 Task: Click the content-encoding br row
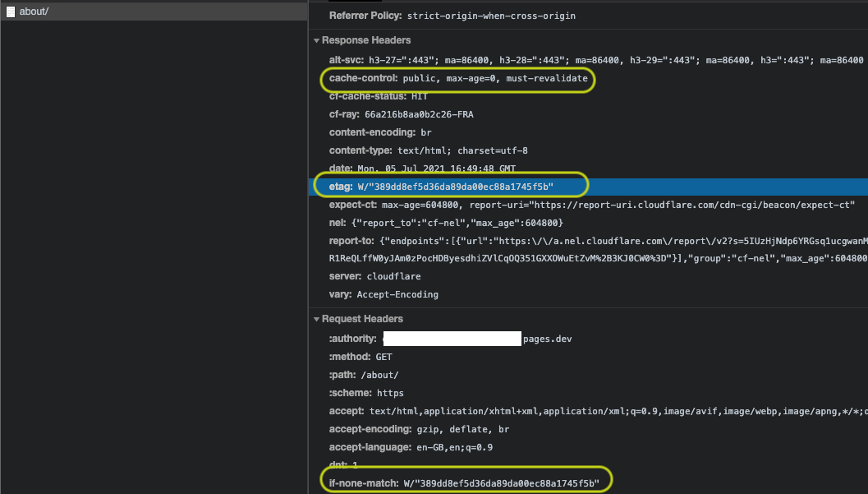click(x=380, y=132)
